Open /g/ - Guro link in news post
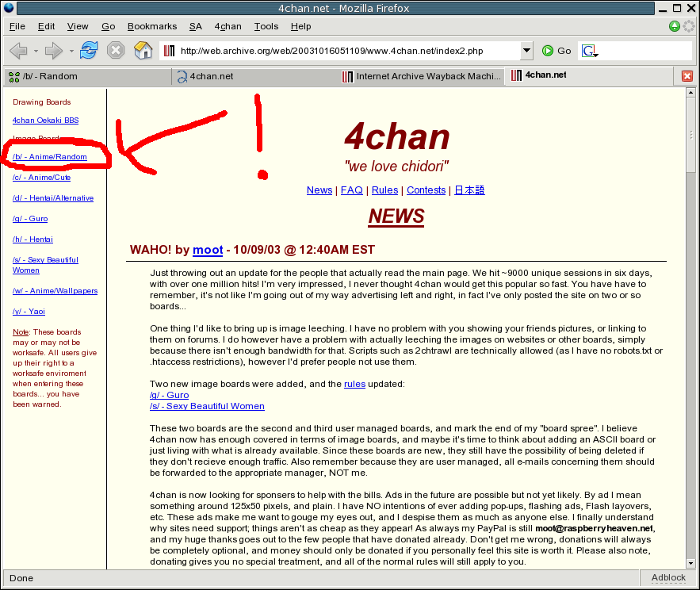This screenshot has height=590, width=700. pyautogui.click(x=169, y=395)
